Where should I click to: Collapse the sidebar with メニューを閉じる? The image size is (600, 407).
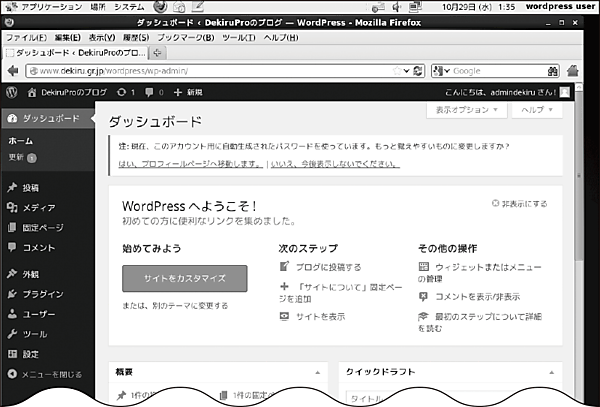[50, 374]
